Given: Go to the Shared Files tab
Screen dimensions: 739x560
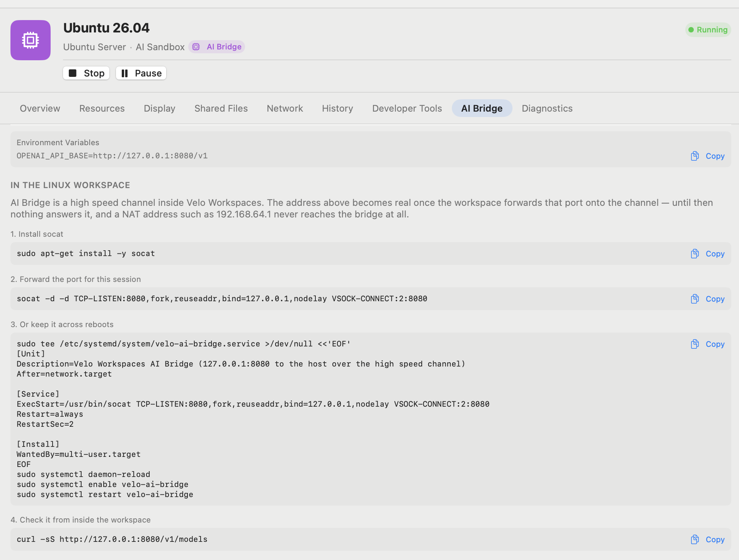Looking at the screenshot, I should pos(221,109).
